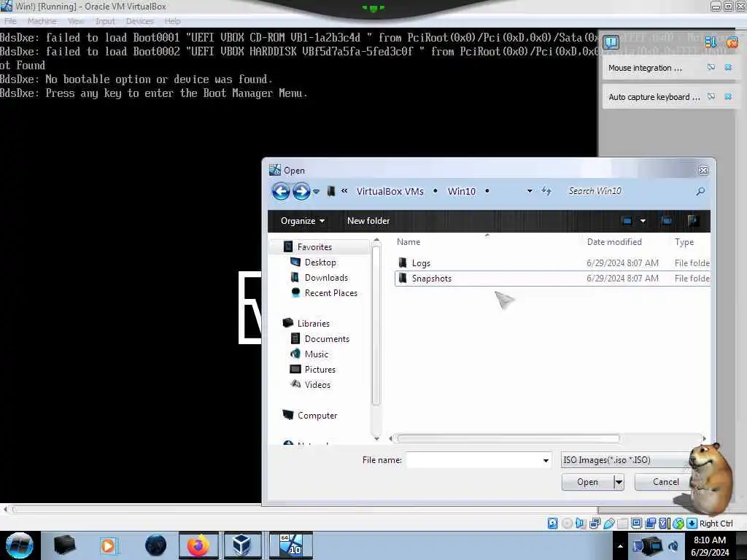Open the Organize menu
This screenshot has width=747, height=560.
click(x=303, y=221)
